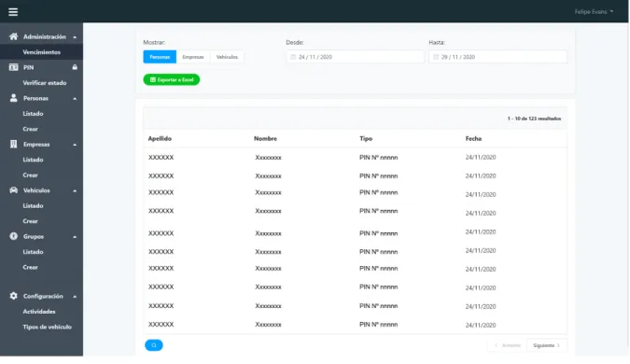630x364 pixels.
Task: Go to the Siguiente page
Action: [x=546, y=345]
